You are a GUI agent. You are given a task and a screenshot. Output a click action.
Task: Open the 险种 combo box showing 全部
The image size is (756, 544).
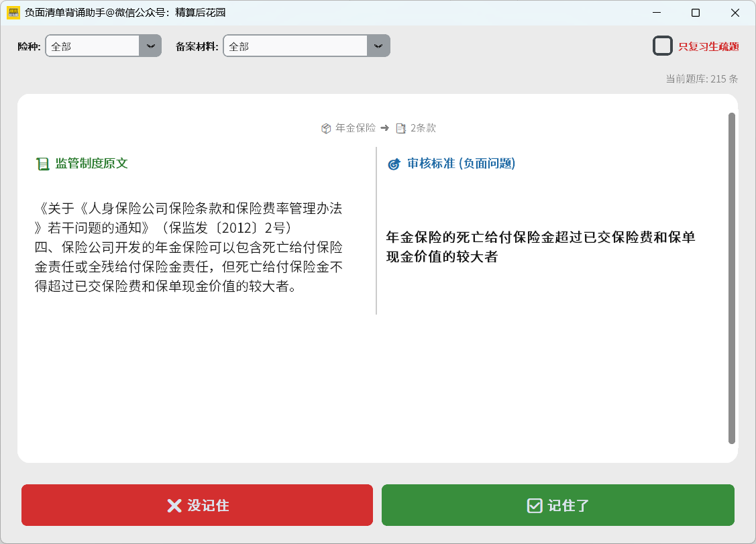(93, 46)
